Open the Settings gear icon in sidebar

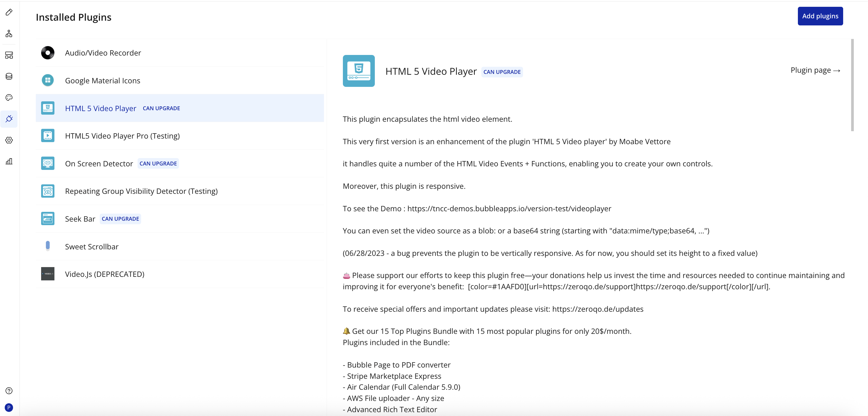click(9, 140)
